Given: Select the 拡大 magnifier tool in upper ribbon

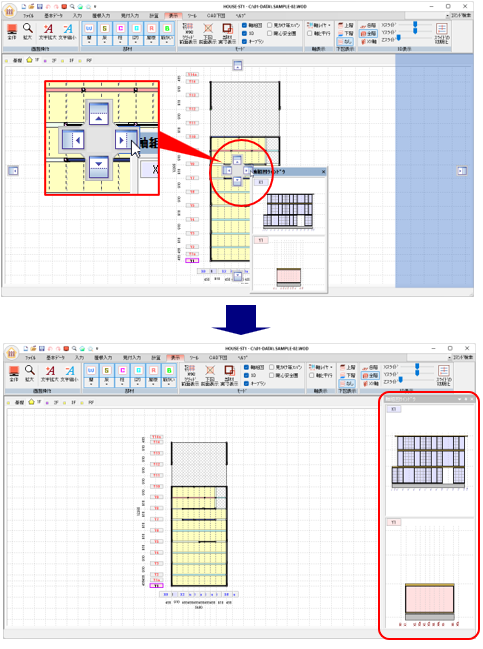Looking at the screenshot, I should point(28,32).
